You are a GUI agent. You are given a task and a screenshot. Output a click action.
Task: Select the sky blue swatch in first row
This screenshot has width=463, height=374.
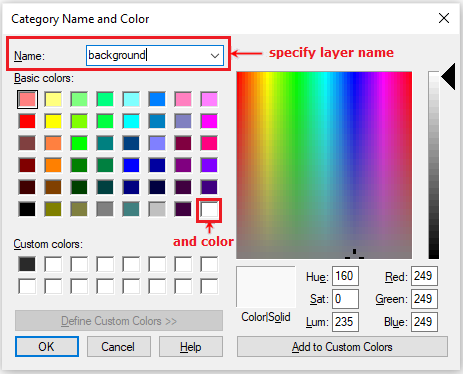tap(157, 99)
